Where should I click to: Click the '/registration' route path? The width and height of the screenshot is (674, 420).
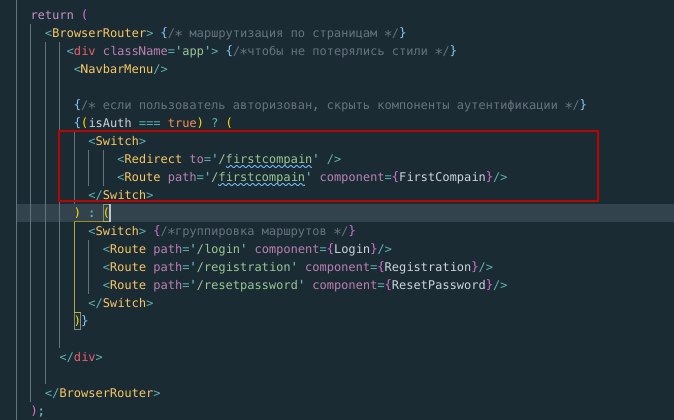pyautogui.click(x=243, y=267)
